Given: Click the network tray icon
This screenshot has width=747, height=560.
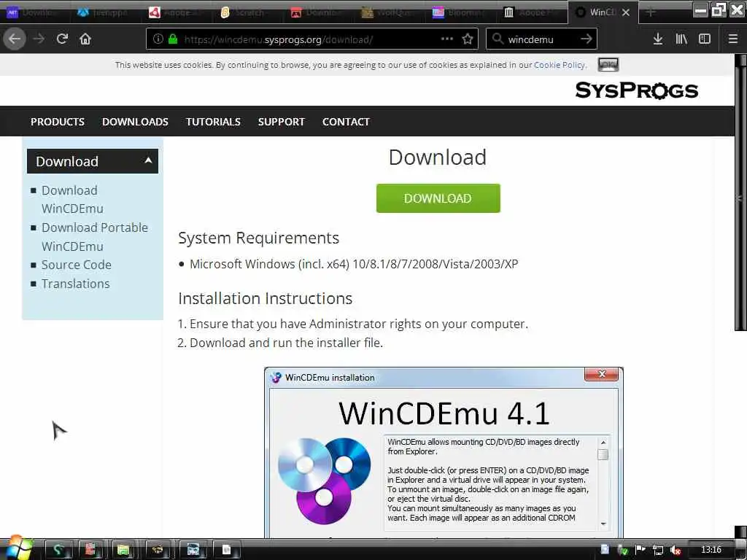Looking at the screenshot, I should coord(658,551).
